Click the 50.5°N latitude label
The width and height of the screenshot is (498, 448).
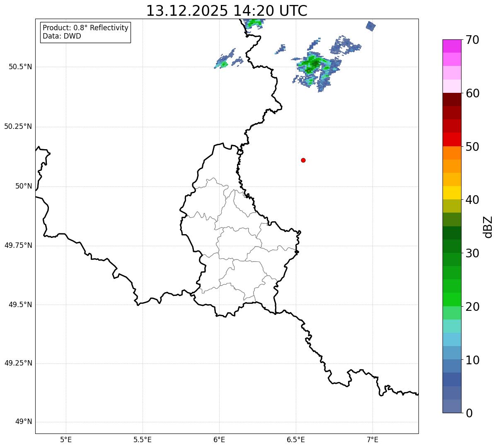[x=20, y=67]
